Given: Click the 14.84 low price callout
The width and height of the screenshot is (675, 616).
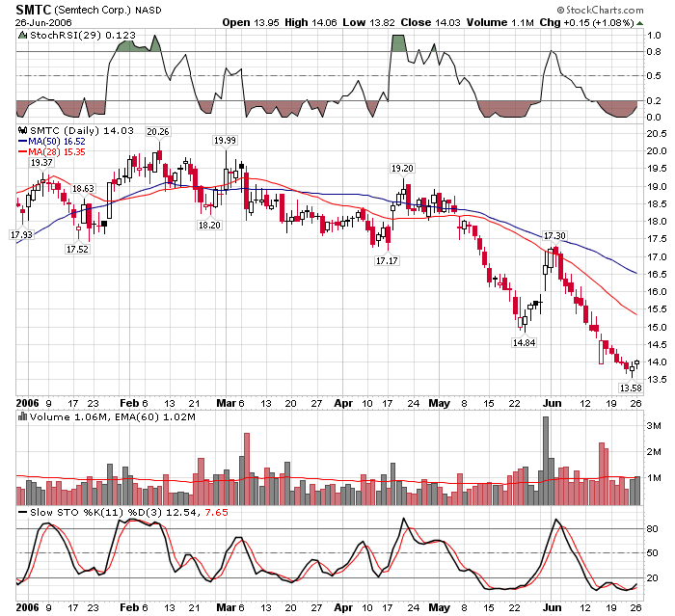Looking at the screenshot, I should coord(524,342).
